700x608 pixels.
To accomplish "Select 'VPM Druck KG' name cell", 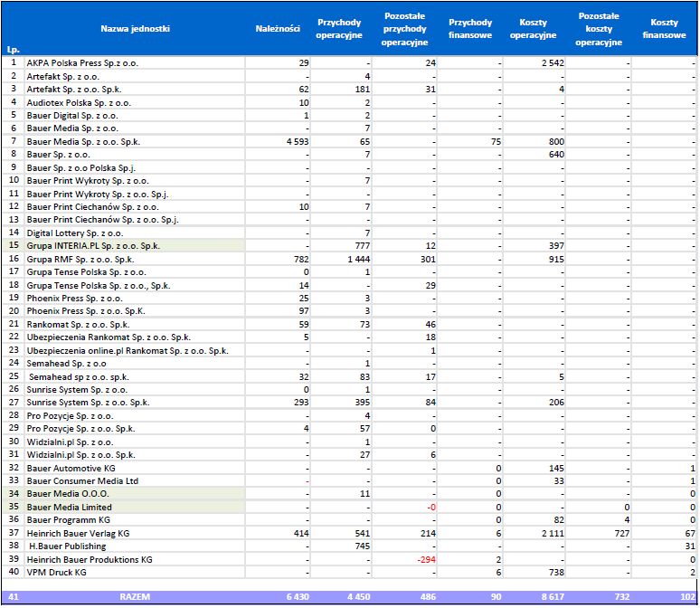I will pyautogui.click(x=57, y=572).
